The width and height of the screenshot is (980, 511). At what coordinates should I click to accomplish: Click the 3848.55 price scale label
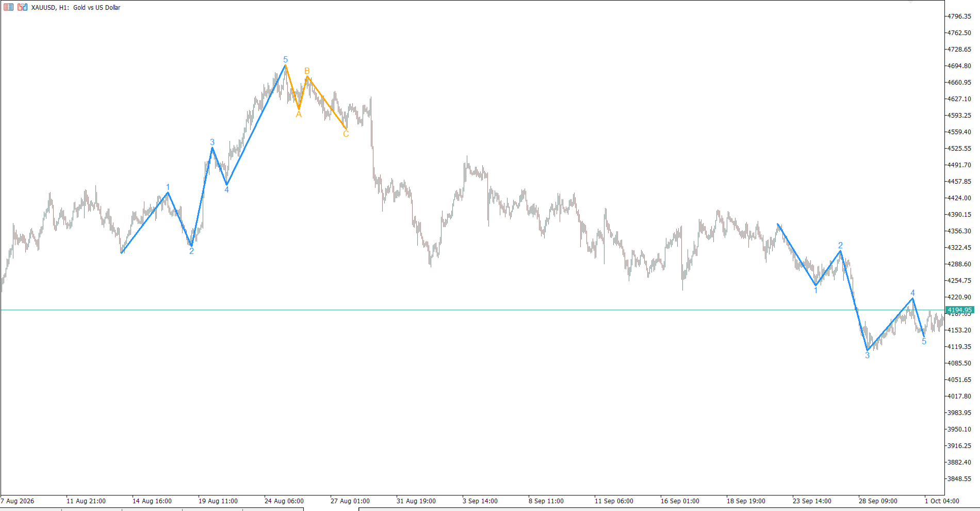tap(959, 479)
